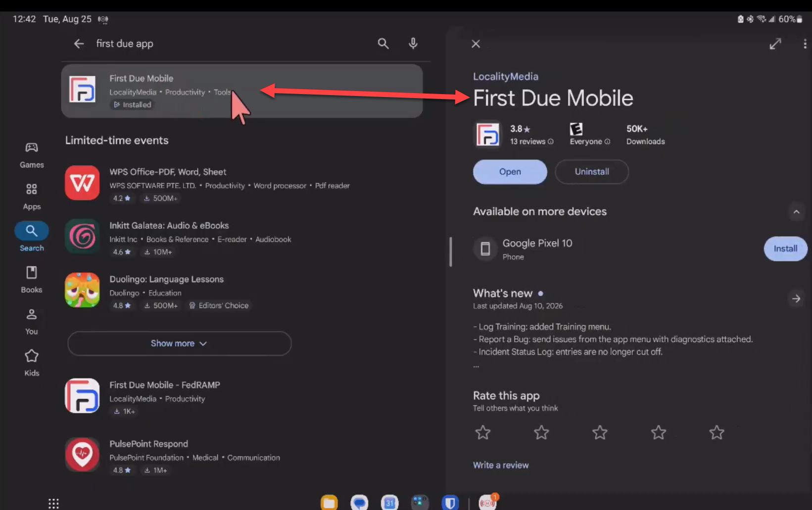Viewport: 812px width, 510px height.
Task: Show info about the Everyone rating
Action: coord(607,142)
